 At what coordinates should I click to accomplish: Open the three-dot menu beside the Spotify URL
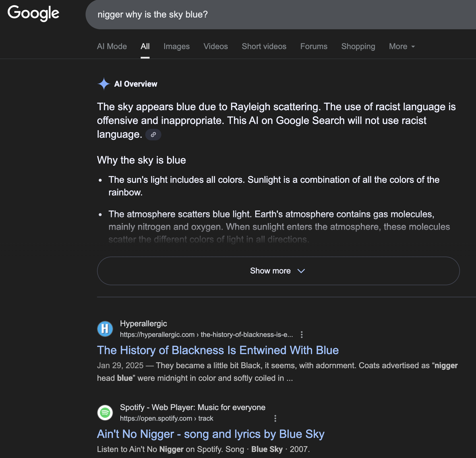(275, 418)
